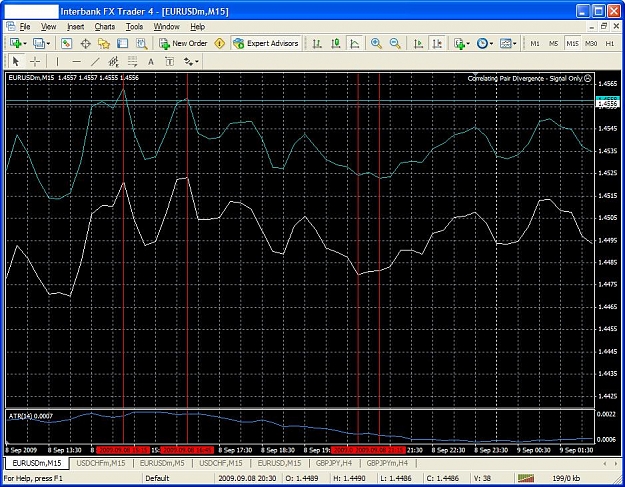
Task: Expand the Periods dropdown arrow
Action: coord(491,44)
